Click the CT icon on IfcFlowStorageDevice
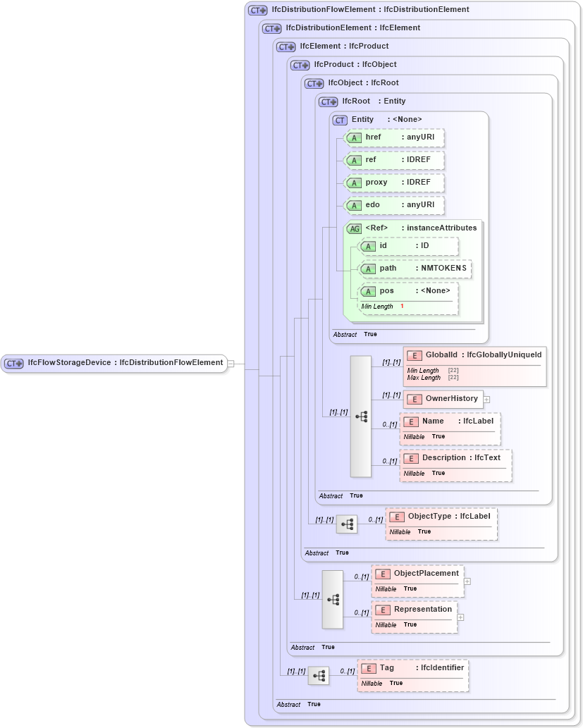This screenshot has width=583, height=728. tap(13, 363)
